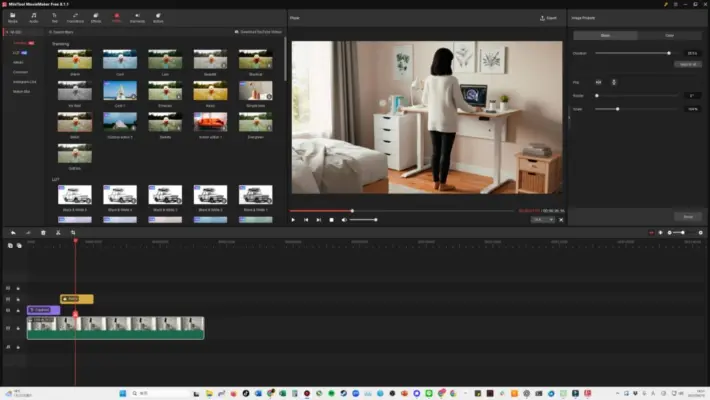Enter full screen preview mode
The image size is (710, 400).
561,220
